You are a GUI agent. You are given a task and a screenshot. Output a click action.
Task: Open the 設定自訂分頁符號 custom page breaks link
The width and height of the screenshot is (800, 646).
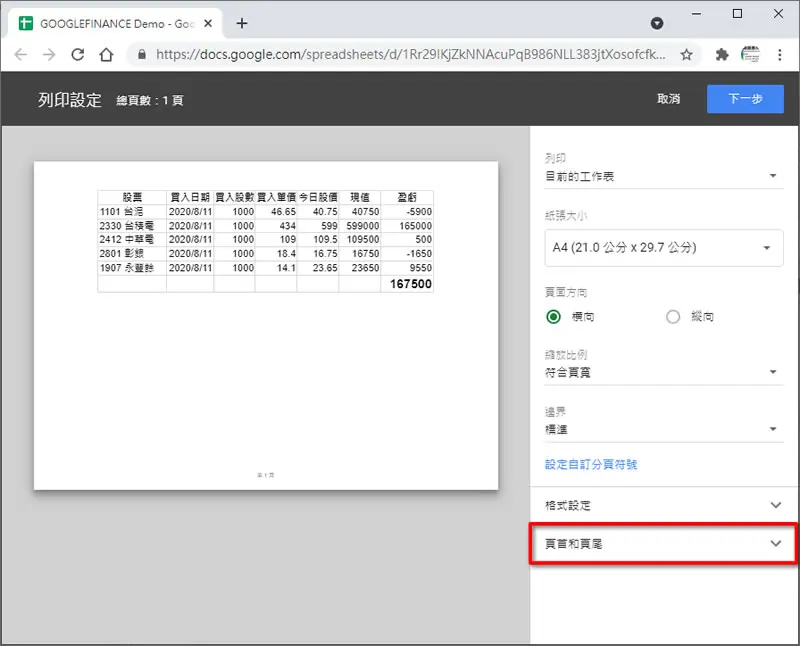591,464
